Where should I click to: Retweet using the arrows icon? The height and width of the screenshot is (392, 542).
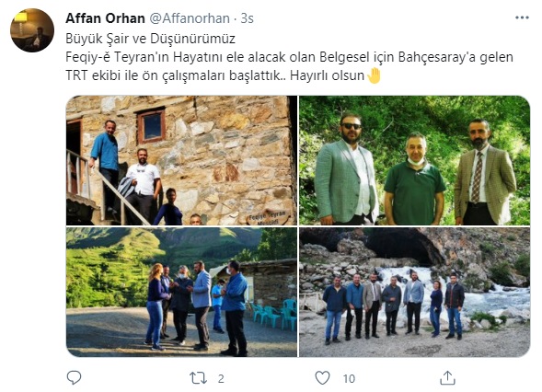click(199, 378)
